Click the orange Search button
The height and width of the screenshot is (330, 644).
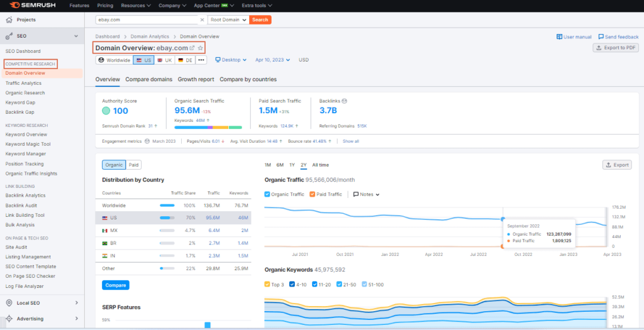pyautogui.click(x=260, y=19)
